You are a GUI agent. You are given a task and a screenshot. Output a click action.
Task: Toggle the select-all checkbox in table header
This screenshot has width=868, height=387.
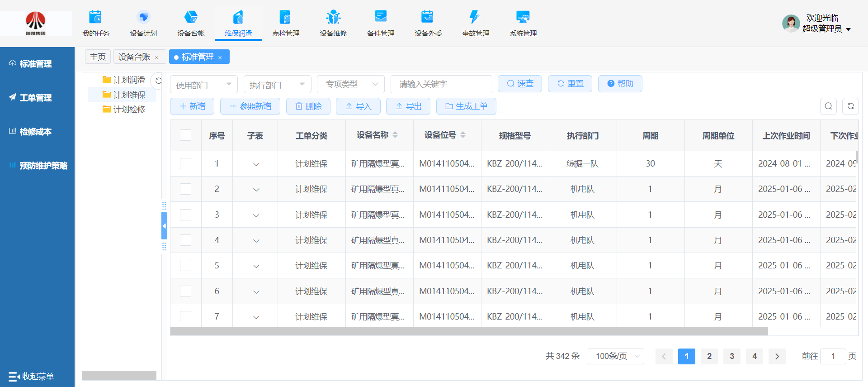(x=185, y=135)
